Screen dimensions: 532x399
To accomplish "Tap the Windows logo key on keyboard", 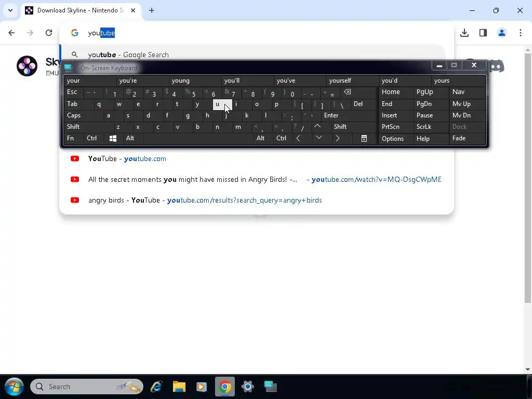I will pos(113,138).
